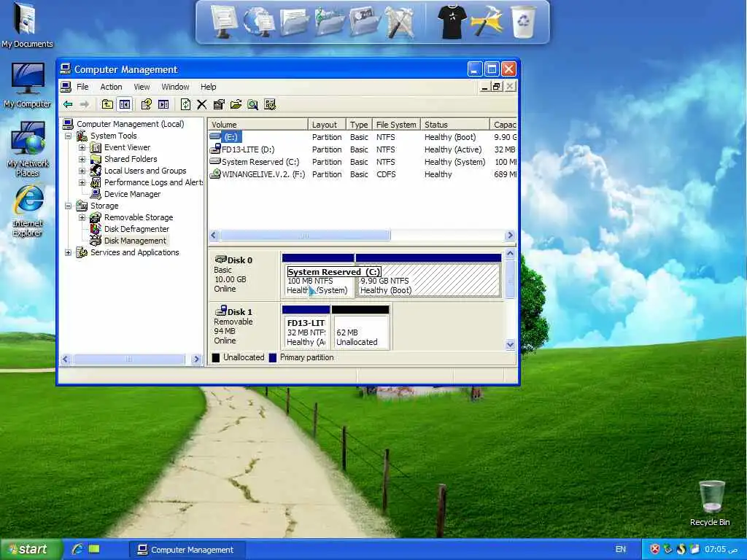Click the volume list right scroll arrow
The width and height of the screenshot is (747, 560).
click(x=510, y=236)
